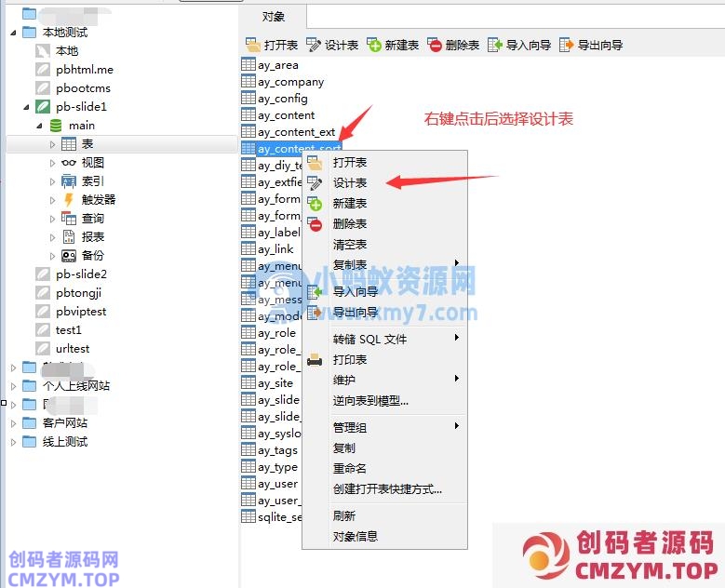
Task: Collapse the 本地测试 connection group
Action: click(13, 33)
